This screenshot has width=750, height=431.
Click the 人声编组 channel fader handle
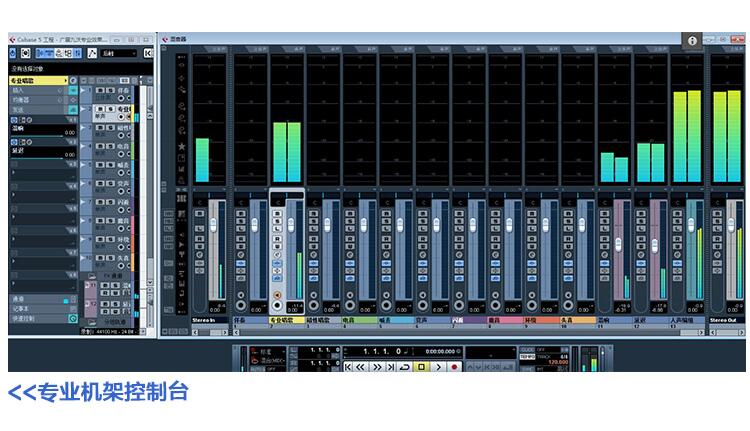pos(691,225)
